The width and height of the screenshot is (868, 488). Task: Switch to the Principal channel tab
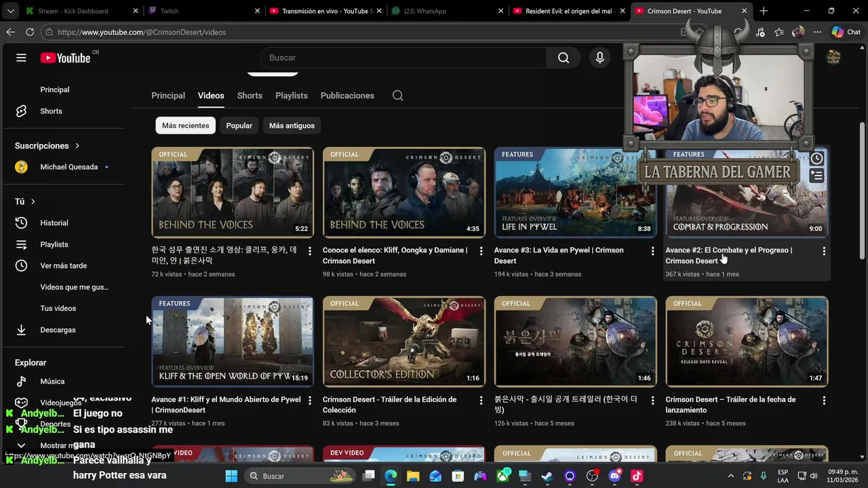[x=168, y=96]
